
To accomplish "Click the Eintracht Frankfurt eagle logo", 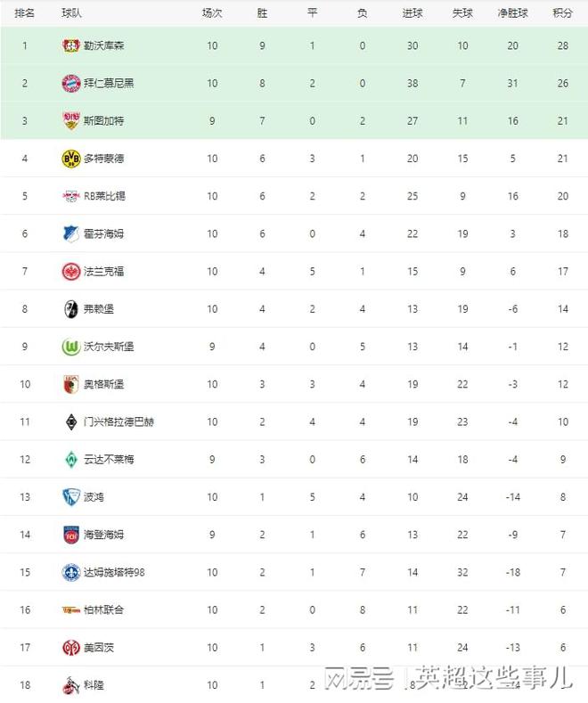I will pos(70,271).
